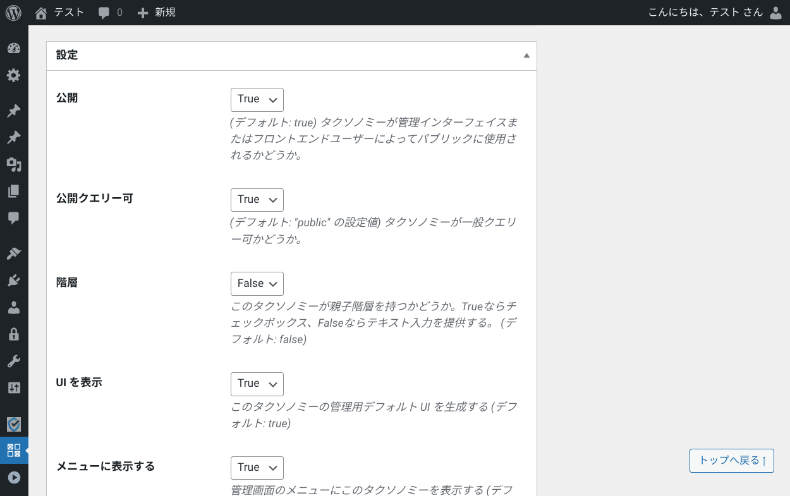Open the Dashboard gauge icon in sidebar
The height and width of the screenshot is (496, 790).
point(14,48)
